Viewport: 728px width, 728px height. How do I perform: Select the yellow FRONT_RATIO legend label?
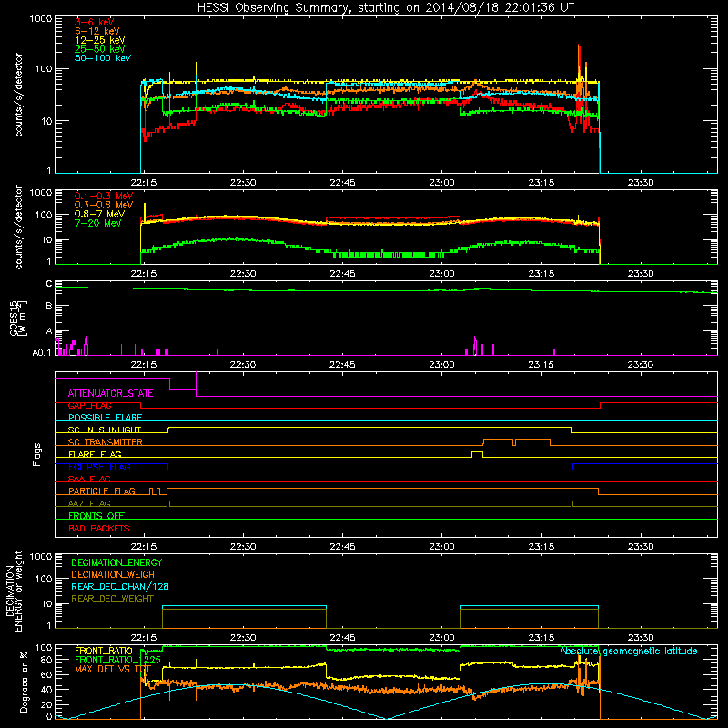click(104, 651)
